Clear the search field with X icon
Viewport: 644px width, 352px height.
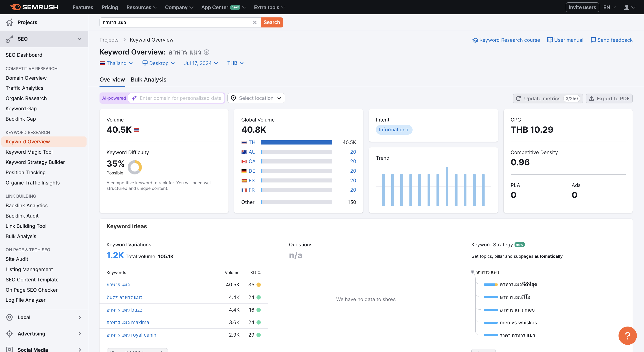254,23
